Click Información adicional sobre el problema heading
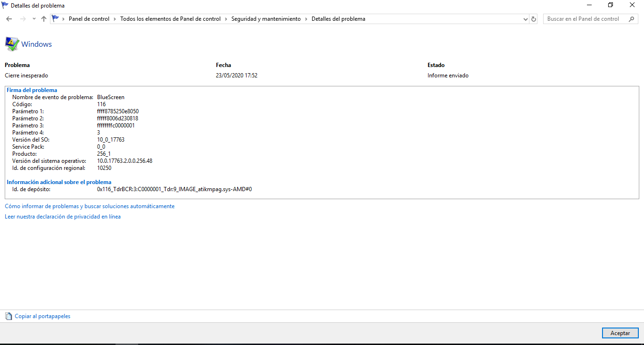Viewport: 644px width, 345px height. pos(59,182)
